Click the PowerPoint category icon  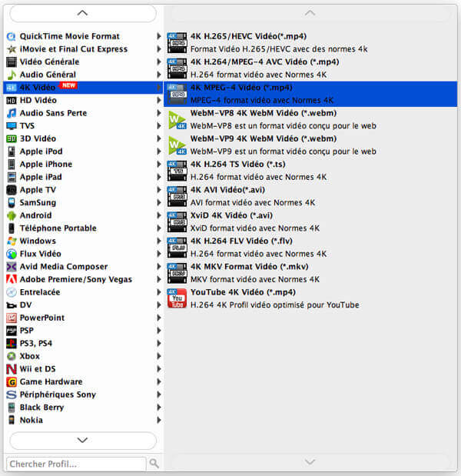click(x=12, y=318)
